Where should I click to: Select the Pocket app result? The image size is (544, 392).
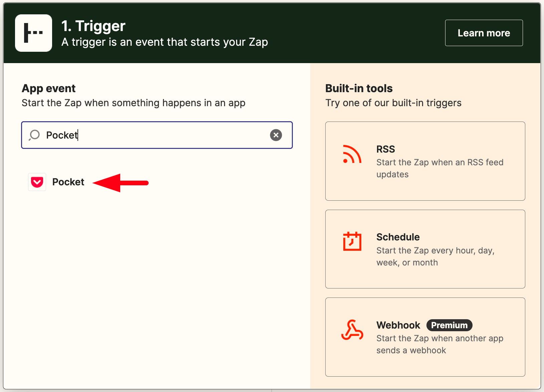(56, 182)
